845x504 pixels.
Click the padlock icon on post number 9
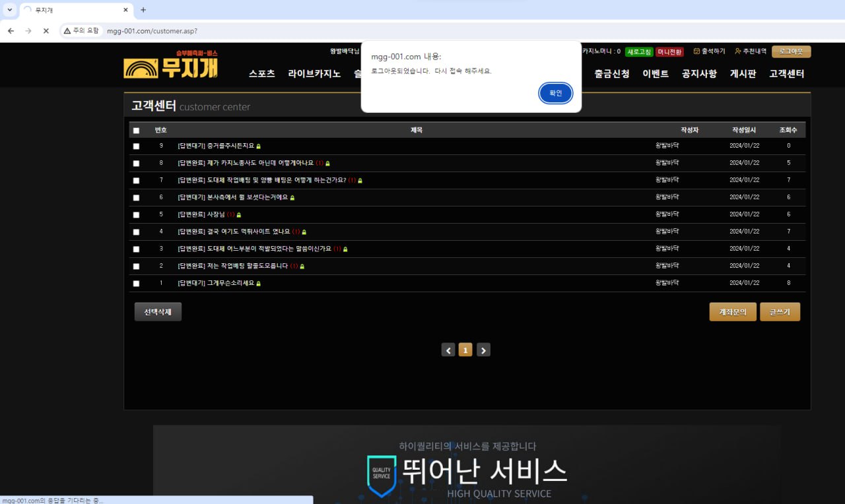click(258, 146)
